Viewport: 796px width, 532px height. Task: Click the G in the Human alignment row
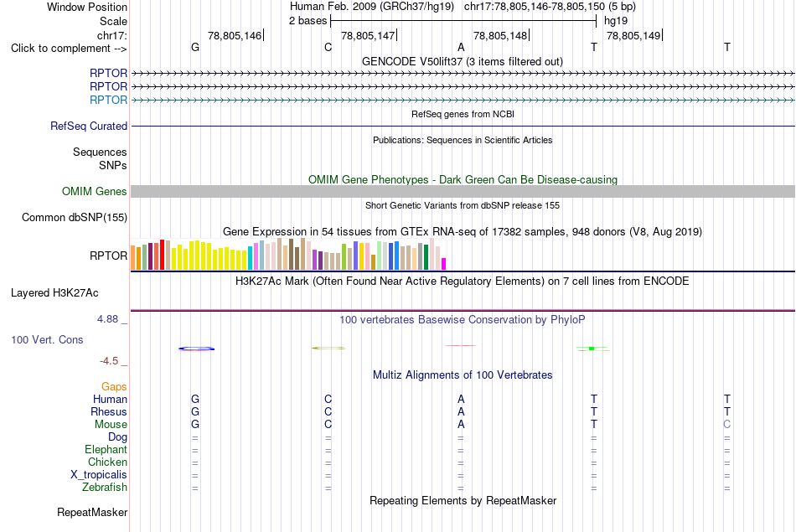pos(195,400)
